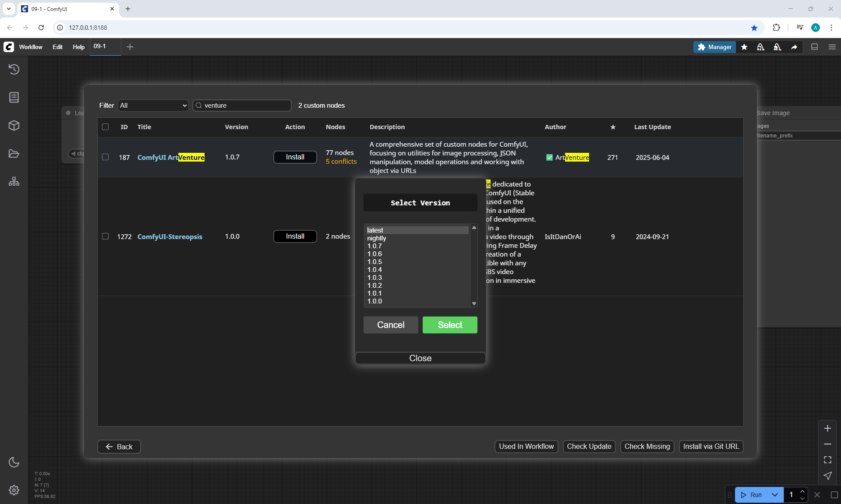
Task: Click the Manager puzzle button
Action: (714, 47)
